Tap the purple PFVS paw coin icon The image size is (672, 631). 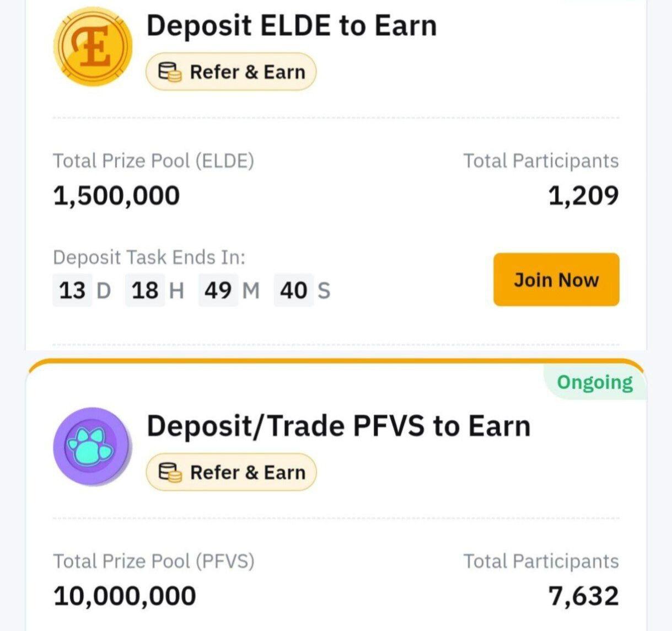pyautogui.click(x=93, y=447)
